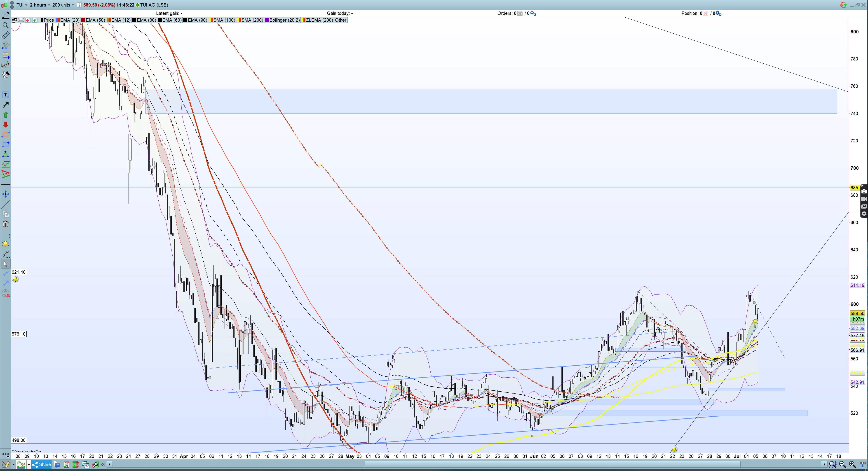Select the text annotation tool
868x471 pixels.
pyautogui.click(x=5, y=95)
